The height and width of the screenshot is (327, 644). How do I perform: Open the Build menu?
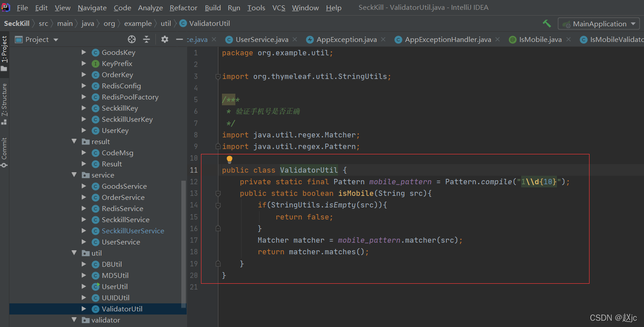[213, 8]
